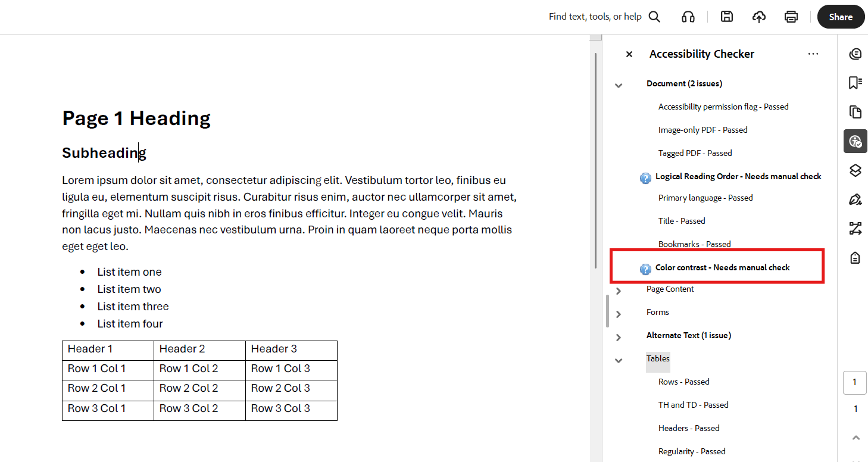Viewport: 868px width, 462px height.
Task: Select Logical Reading Order - Needs manual check
Action: tap(738, 176)
